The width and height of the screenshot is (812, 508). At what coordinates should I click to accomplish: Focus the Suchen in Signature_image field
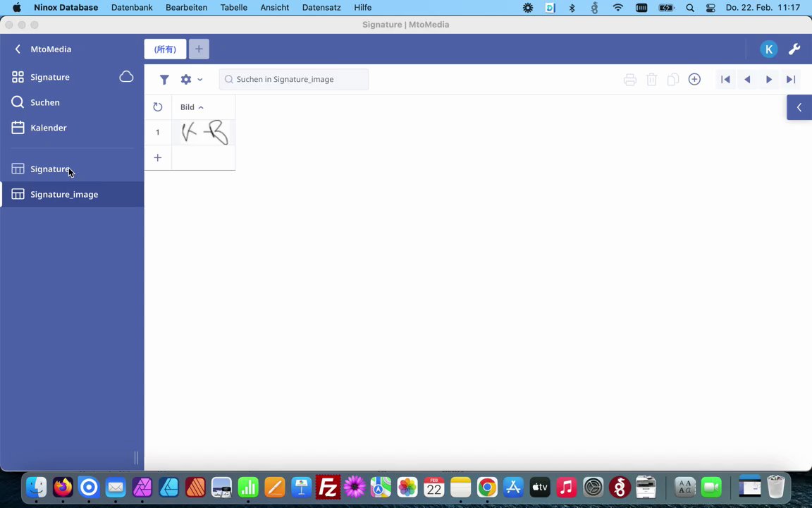[x=294, y=79]
